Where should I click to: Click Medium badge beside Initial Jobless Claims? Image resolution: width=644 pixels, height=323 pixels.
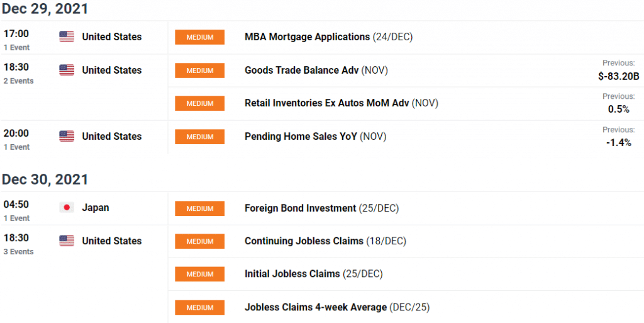(200, 274)
